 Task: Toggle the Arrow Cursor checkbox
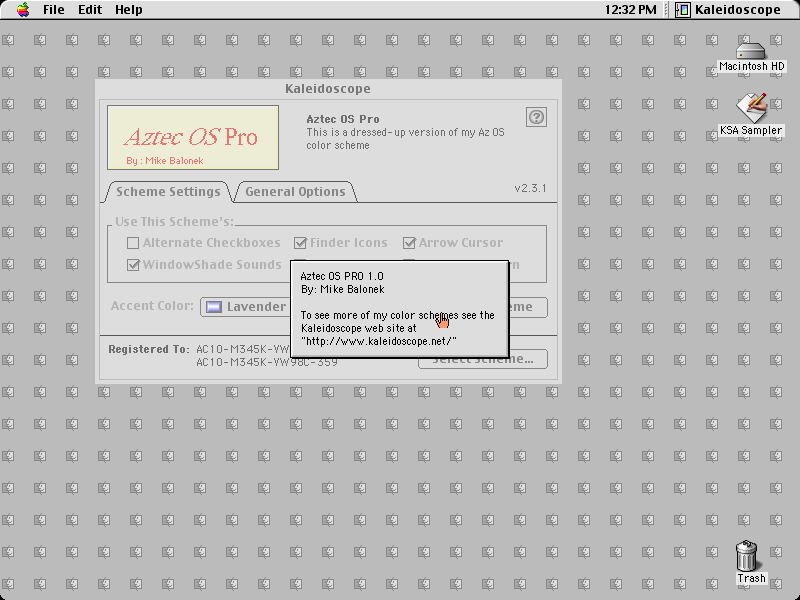(x=409, y=243)
